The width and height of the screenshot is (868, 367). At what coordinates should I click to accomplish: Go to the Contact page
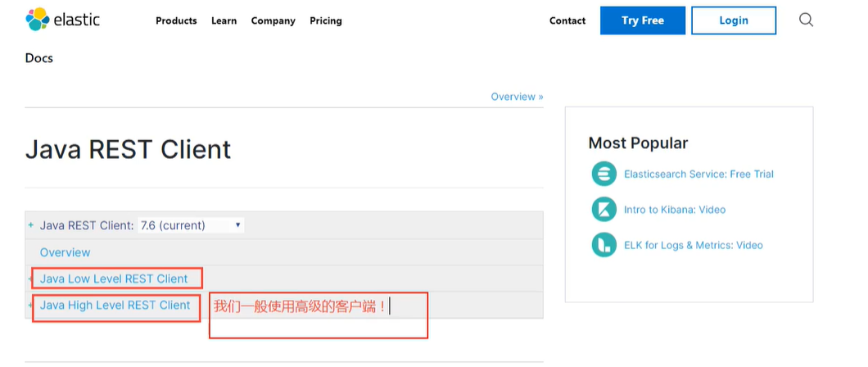(x=567, y=20)
